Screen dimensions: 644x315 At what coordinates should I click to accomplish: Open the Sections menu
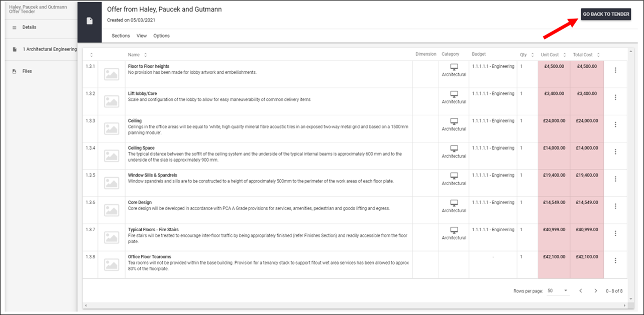121,36
